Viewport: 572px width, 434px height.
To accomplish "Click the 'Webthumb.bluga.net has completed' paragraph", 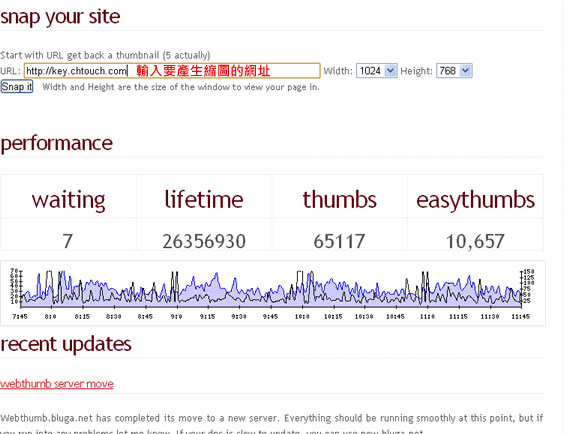I will 272,424.
